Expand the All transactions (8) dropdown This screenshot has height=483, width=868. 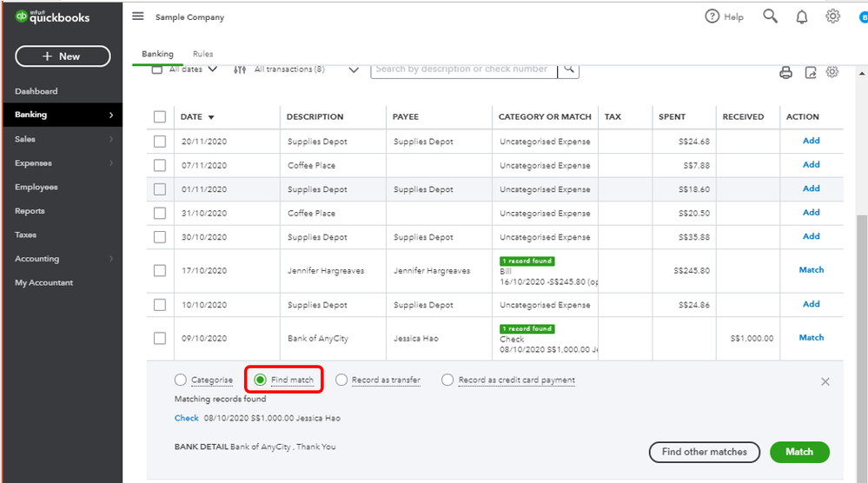point(354,69)
